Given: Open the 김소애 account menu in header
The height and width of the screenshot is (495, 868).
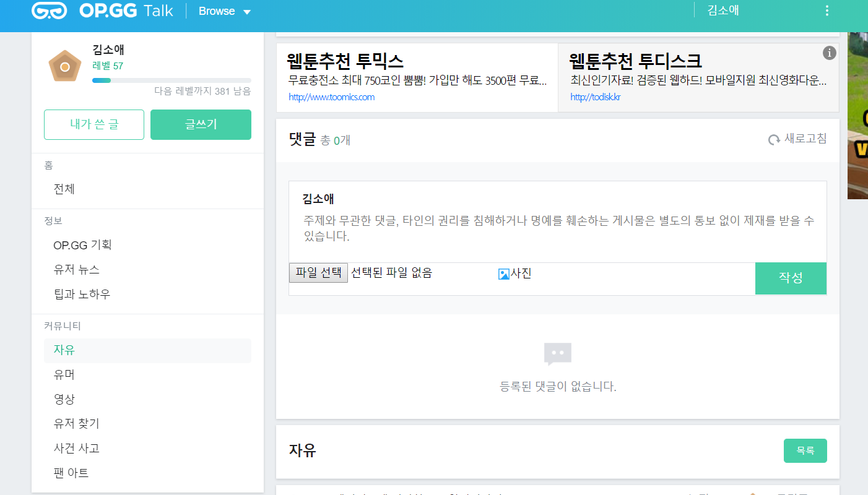Looking at the screenshot, I should click(x=723, y=11).
